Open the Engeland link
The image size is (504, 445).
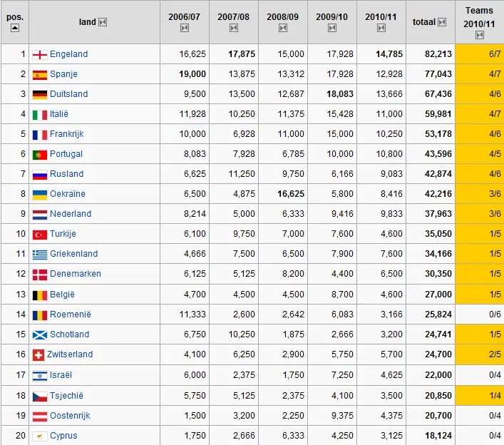tap(68, 54)
